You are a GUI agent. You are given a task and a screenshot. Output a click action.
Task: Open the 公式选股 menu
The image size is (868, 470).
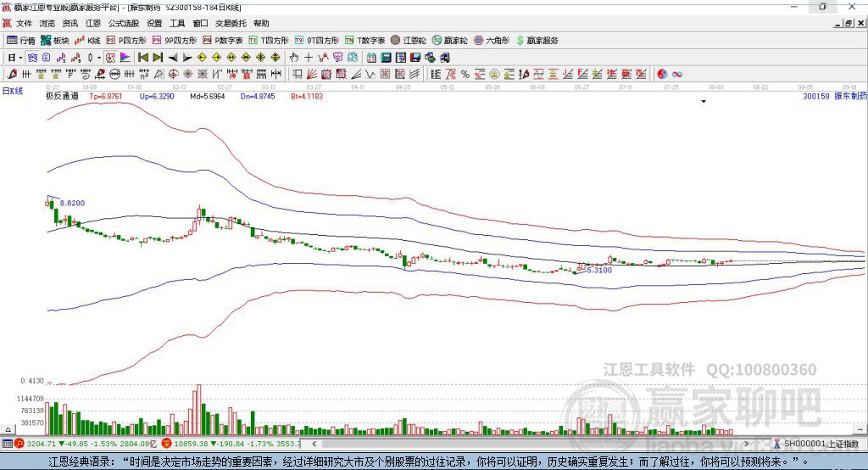124,23
